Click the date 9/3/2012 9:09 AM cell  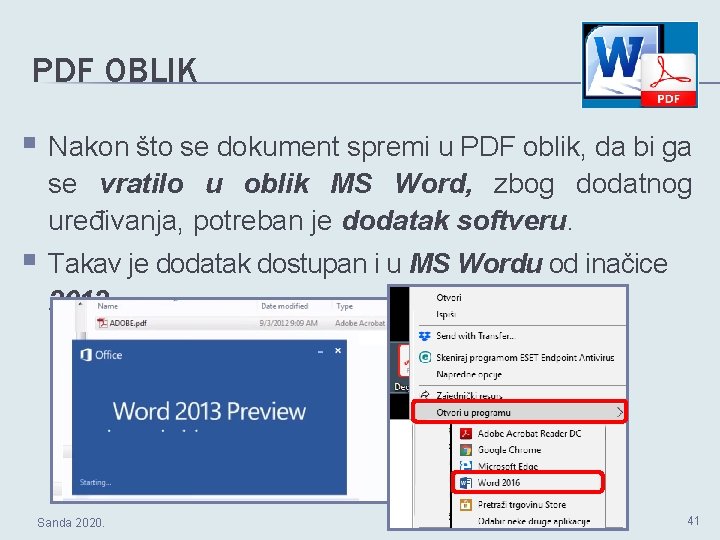288,323
